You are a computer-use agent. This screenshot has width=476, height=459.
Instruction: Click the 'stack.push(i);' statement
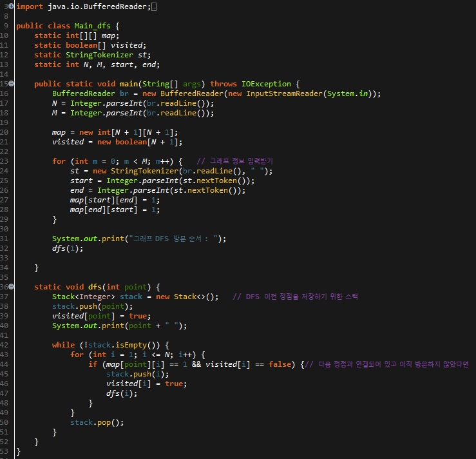click(137, 375)
